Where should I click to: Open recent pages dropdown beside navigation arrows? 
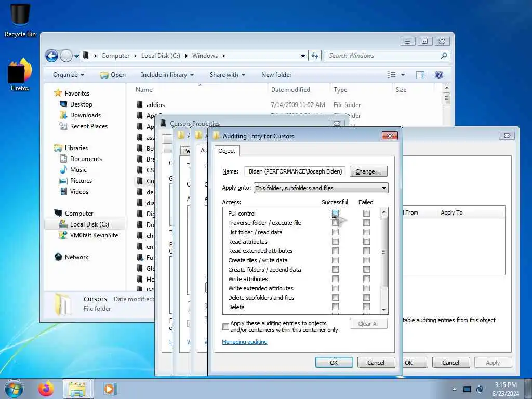[76, 56]
